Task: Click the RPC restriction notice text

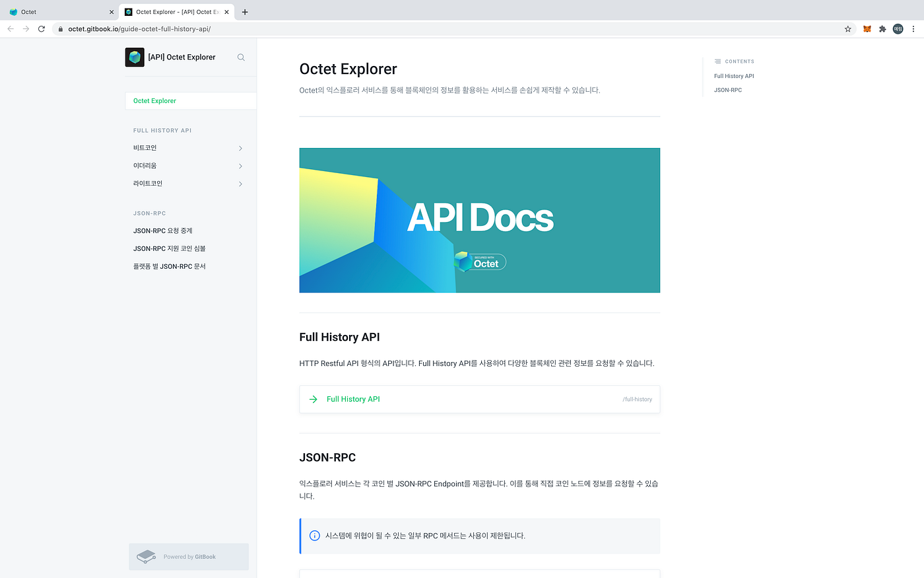Action: tap(425, 536)
